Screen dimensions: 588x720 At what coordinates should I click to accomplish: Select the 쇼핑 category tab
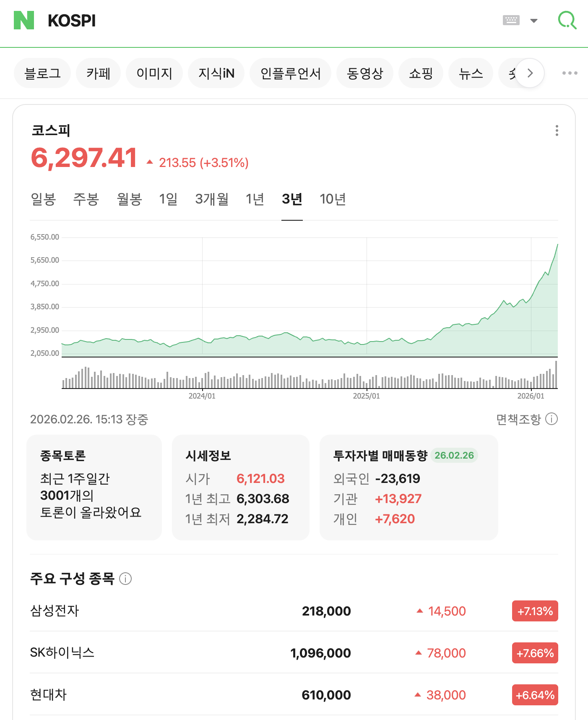[x=421, y=73]
